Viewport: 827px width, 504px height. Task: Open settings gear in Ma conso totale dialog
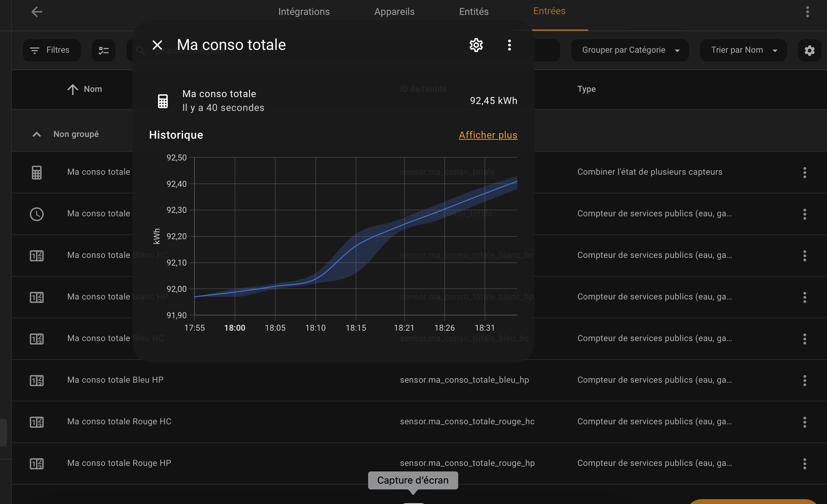pos(476,45)
